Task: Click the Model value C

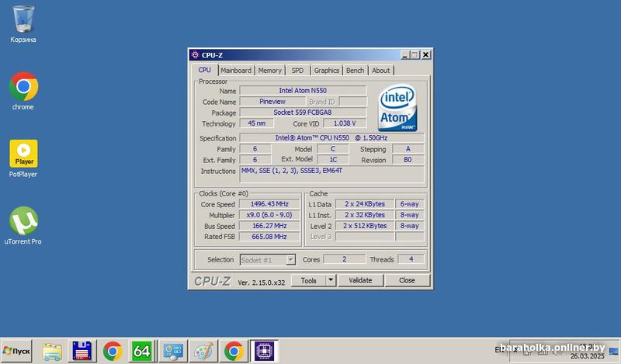Action: click(x=333, y=149)
